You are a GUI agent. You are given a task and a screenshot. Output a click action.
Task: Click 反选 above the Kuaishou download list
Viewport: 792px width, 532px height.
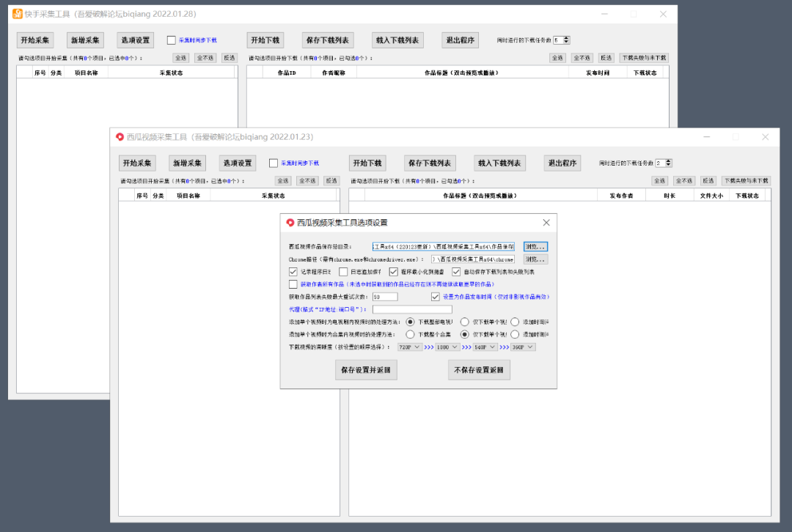point(606,58)
